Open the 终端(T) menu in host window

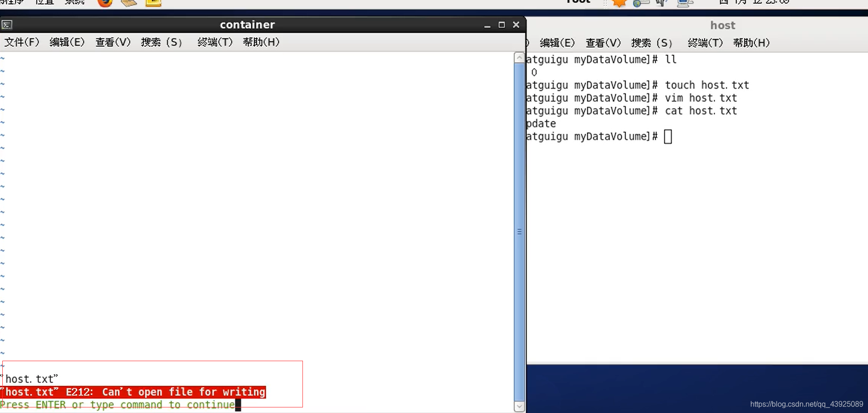tap(705, 43)
